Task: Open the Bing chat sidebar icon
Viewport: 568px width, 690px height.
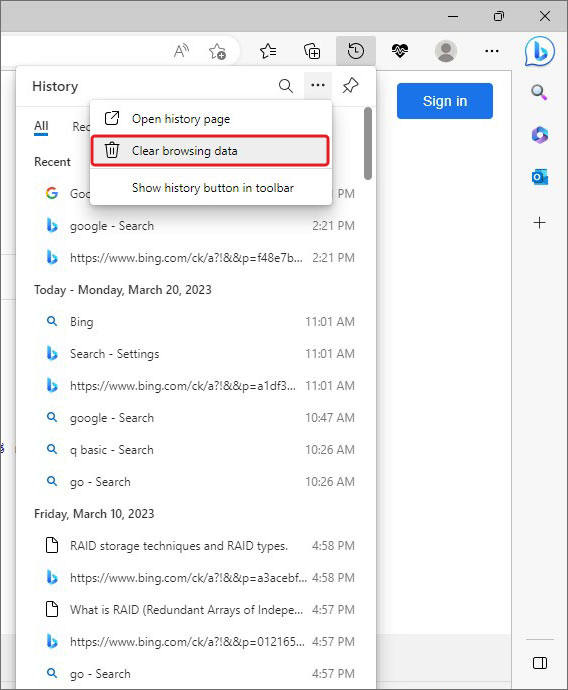Action: pyautogui.click(x=539, y=51)
